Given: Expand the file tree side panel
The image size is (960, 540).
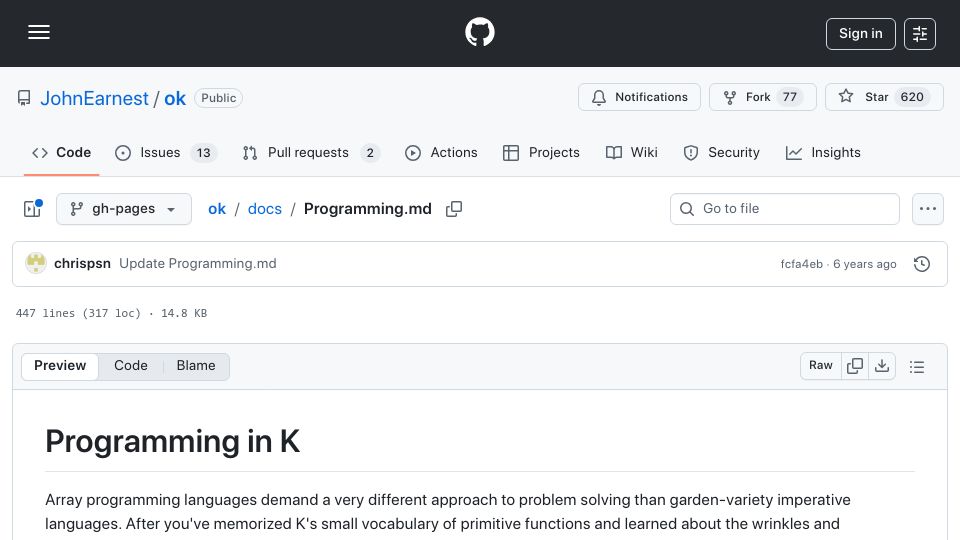Looking at the screenshot, I should point(32,209).
